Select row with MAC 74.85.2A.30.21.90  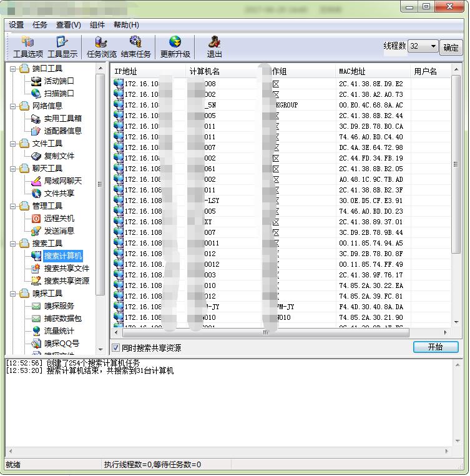coord(281,317)
